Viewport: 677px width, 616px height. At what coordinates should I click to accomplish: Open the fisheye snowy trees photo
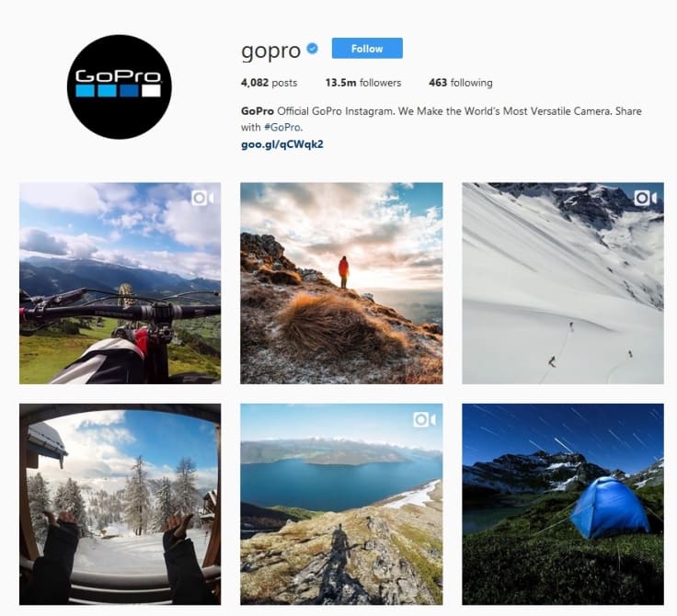[120, 504]
